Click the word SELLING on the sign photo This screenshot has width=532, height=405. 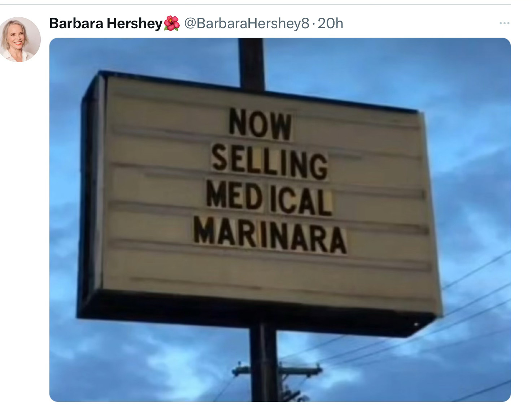(269, 161)
